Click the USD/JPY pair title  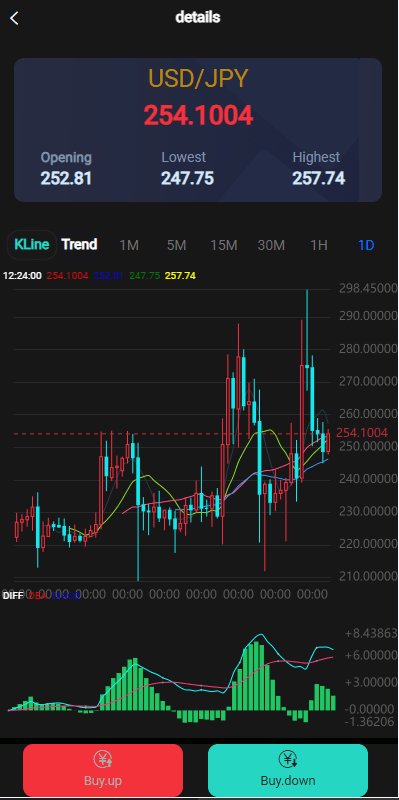pyautogui.click(x=198, y=79)
